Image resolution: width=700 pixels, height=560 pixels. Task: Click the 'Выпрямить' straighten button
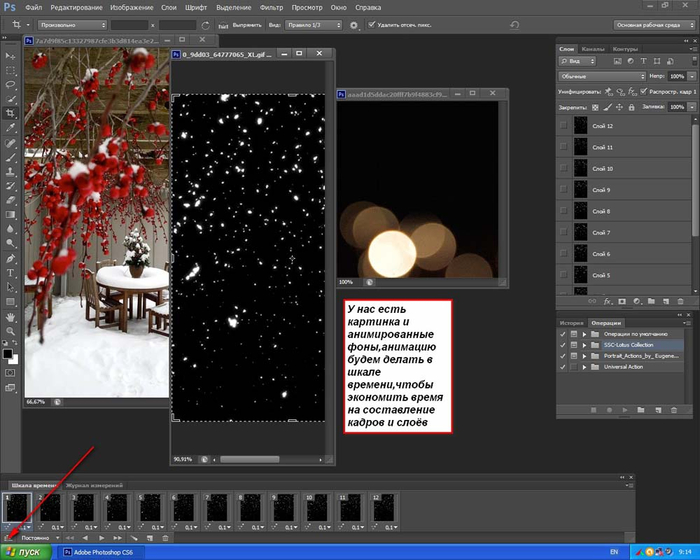tap(242, 25)
